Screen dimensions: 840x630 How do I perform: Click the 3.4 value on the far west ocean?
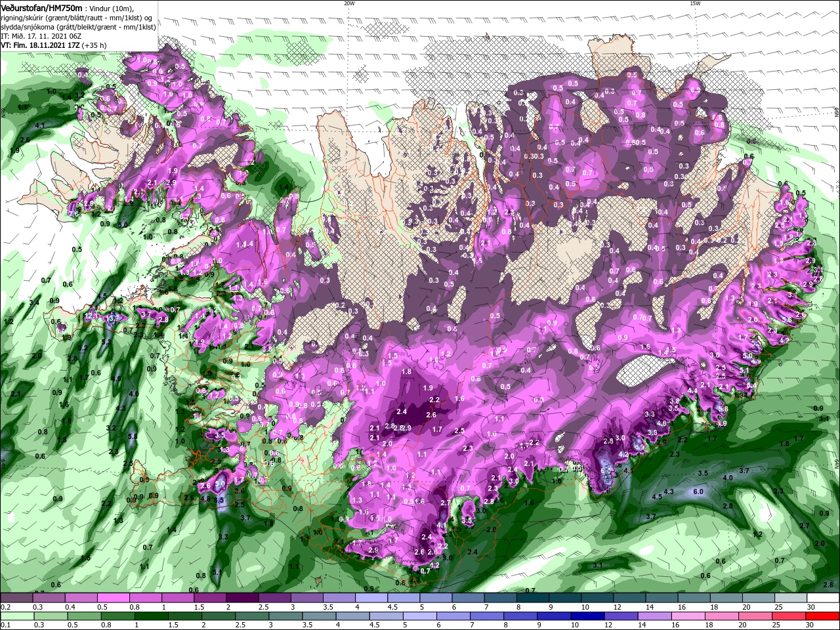tap(34, 303)
